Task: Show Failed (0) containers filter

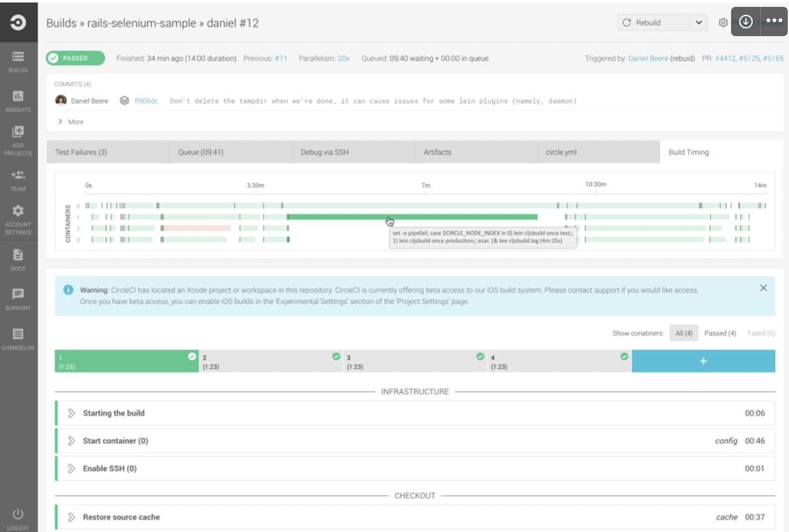Action: click(x=760, y=333)
